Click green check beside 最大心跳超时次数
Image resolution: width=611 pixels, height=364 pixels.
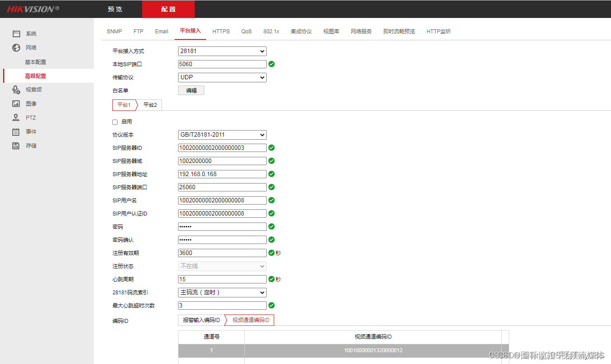coord(272,305)
